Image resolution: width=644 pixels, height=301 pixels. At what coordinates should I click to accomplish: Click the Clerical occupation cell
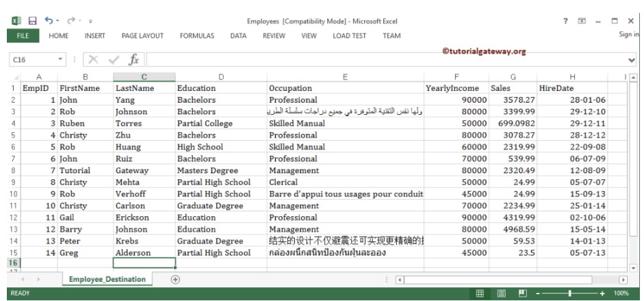[346, 182]
